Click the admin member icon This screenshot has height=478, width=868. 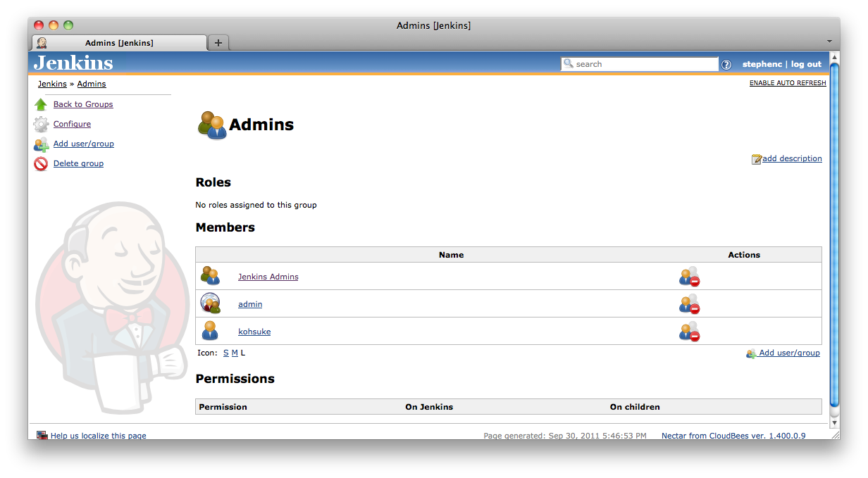(210, 303)
